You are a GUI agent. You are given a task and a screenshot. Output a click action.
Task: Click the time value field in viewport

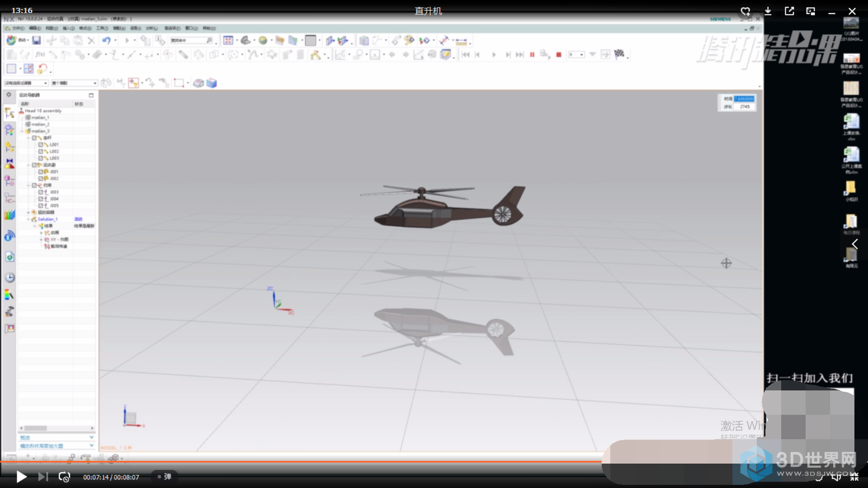[x=744, y=99]
